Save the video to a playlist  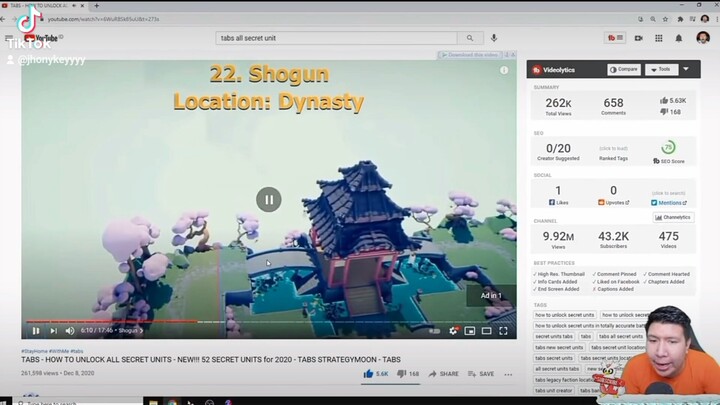481,374
